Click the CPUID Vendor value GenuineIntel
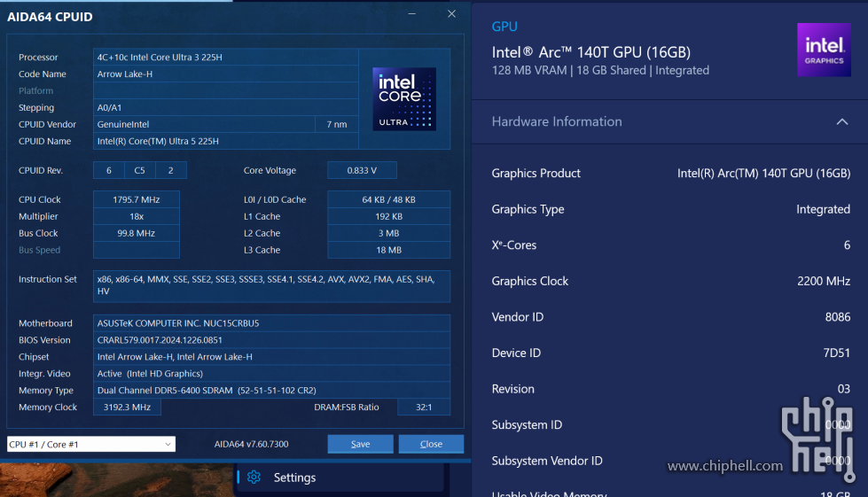Viewport: 868px width, 497px height. click(204, 124)
